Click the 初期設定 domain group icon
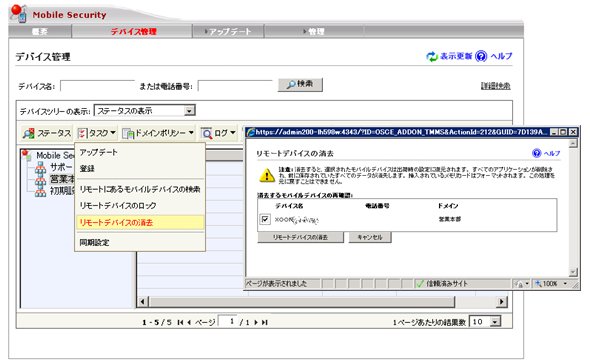590x364 pixels. click(x=40, y=191)
